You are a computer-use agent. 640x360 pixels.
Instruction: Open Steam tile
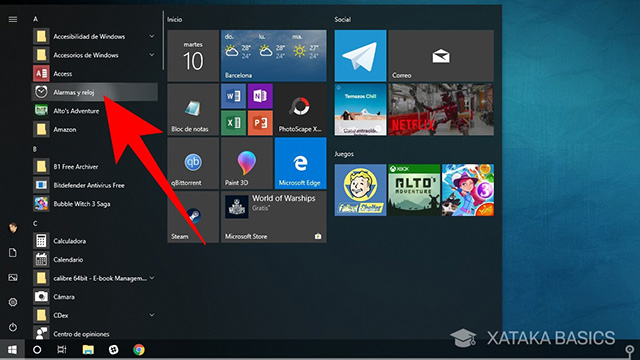click(x=193, y=217)
